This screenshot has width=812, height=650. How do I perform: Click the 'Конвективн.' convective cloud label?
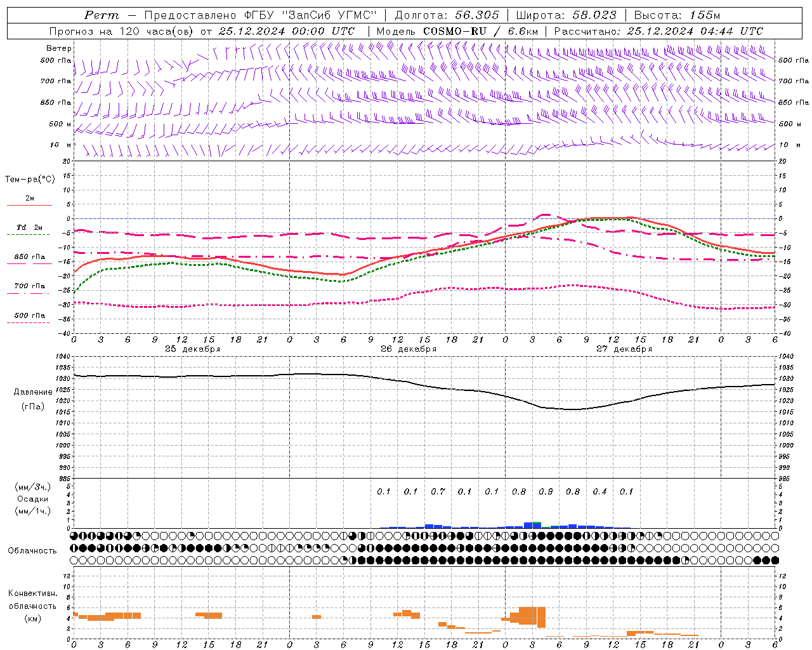click(32, 594)
